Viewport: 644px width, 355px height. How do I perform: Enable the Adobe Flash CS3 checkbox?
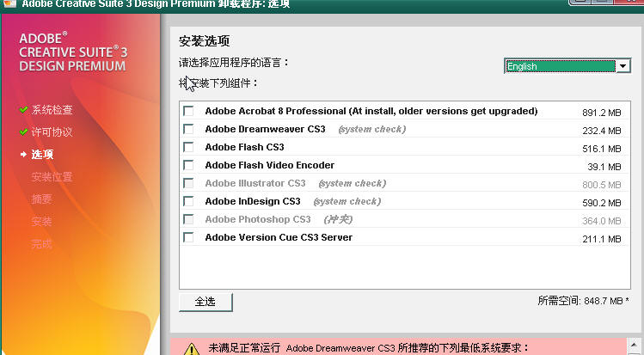(x=188, y=147)
